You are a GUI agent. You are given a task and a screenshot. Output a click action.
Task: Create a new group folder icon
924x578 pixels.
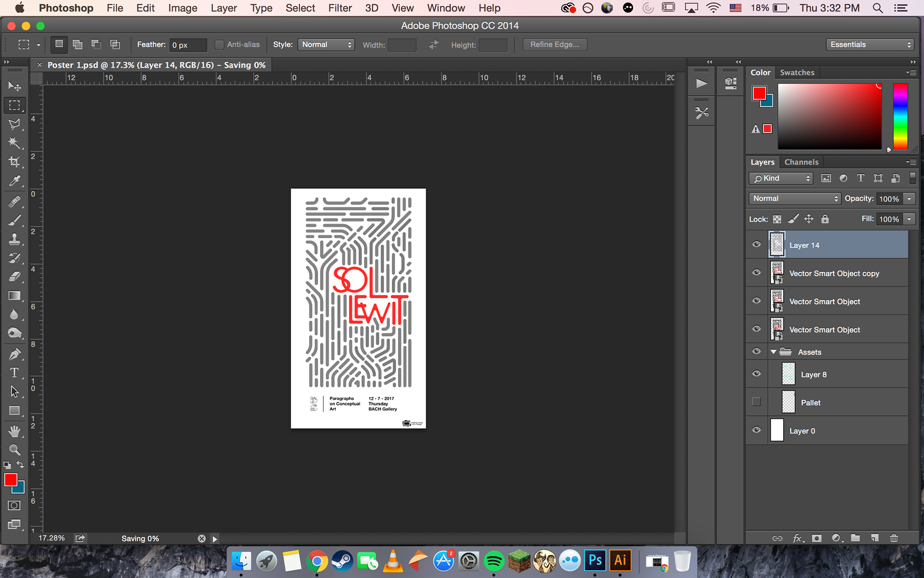click(x=855, y=538)
